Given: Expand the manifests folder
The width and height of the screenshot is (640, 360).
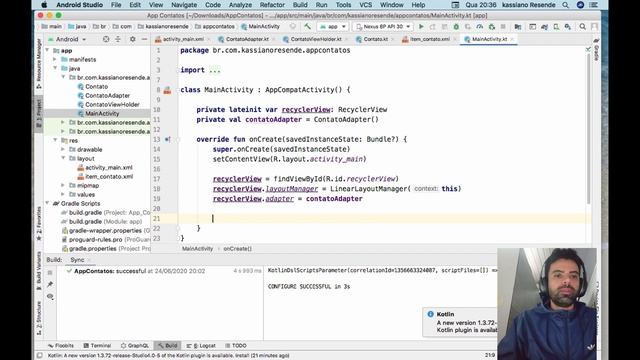Looking at the screenshot, I should (x=55, y=60).
